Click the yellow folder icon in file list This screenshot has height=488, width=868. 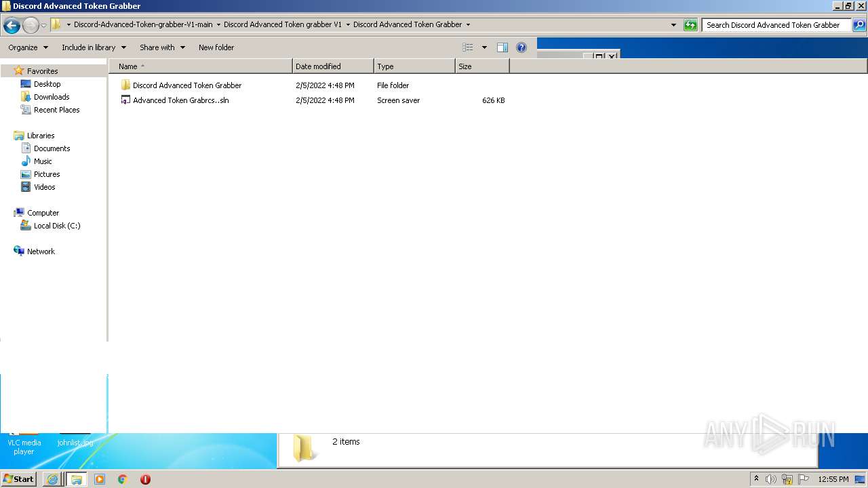[125, 85]
